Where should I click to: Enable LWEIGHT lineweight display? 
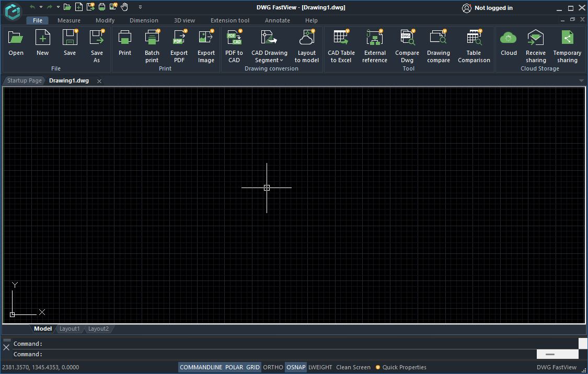click(320, 367)
